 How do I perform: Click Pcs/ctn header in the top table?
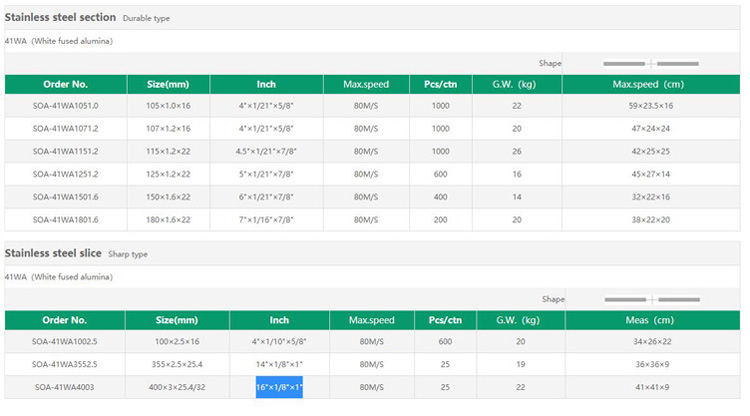coord(440,84)
